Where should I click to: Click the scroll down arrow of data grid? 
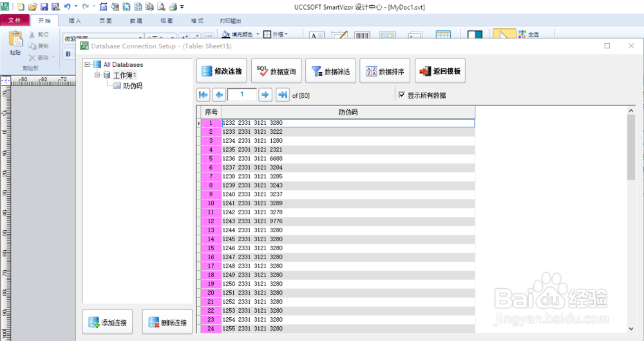tap(631, 329)
